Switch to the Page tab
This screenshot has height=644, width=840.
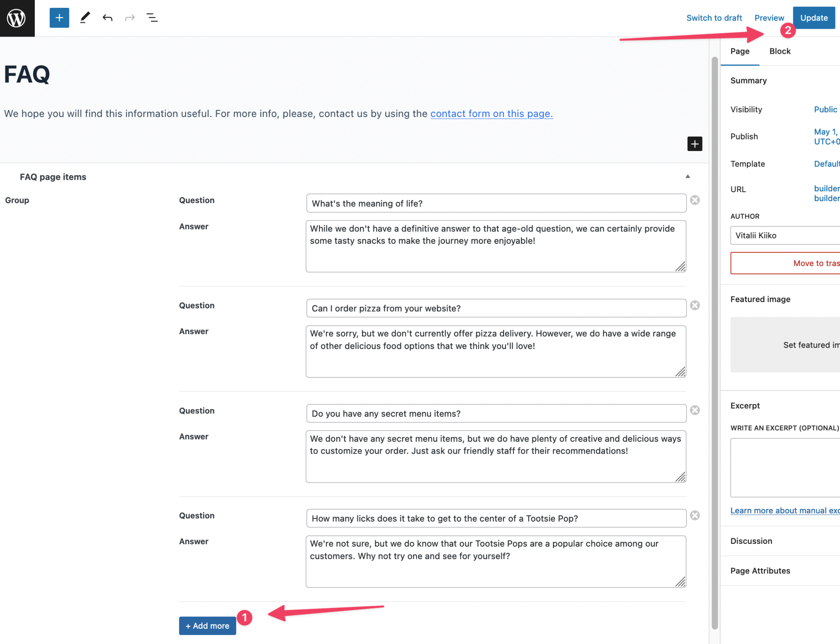(740, 51)
